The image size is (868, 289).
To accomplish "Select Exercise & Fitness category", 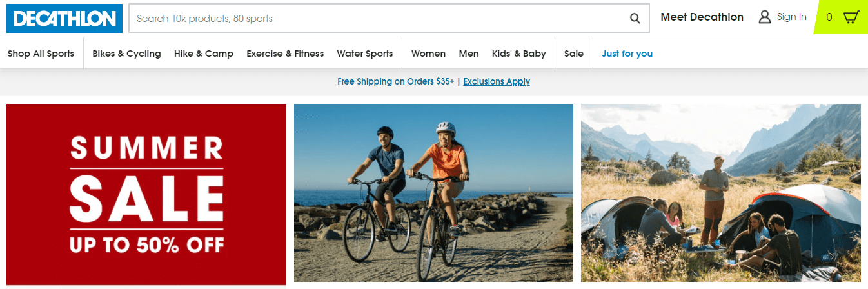I will coord(285,54).
